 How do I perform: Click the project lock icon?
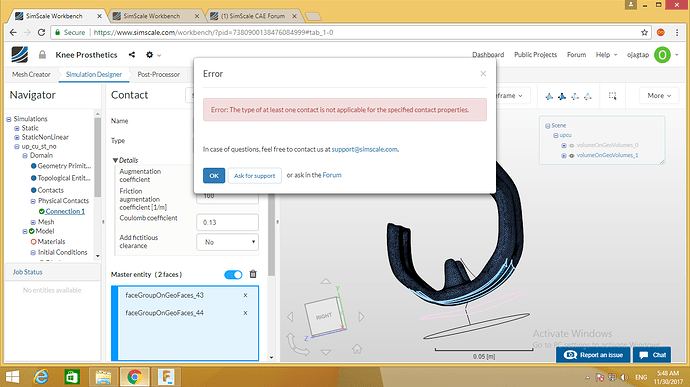(x=42, y=55)
